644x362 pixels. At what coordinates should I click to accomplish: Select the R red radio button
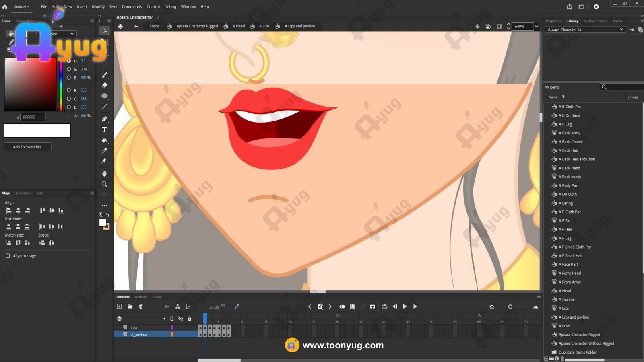click(69, 90)
